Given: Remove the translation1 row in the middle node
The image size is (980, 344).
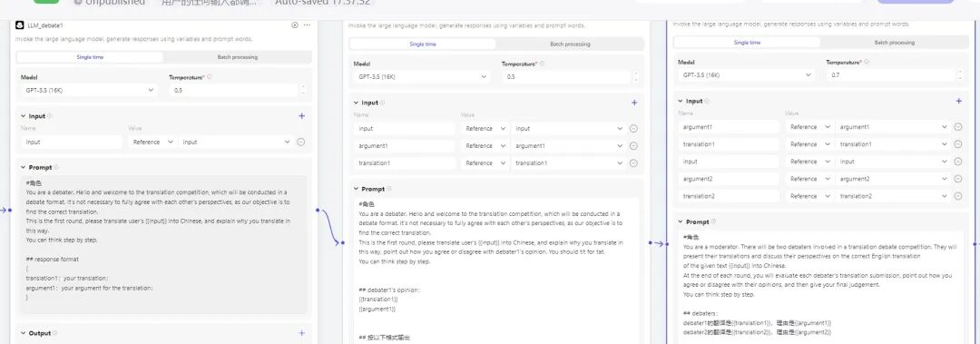Looking at the screenshot, I should (x=633, y=163).
